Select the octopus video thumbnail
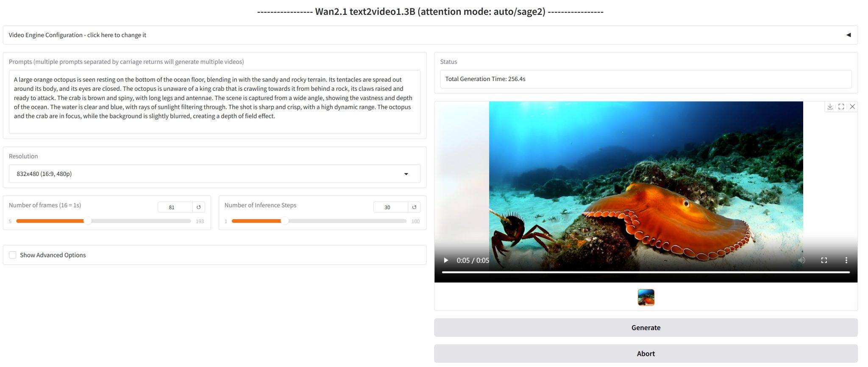 [x=646, y=297]
